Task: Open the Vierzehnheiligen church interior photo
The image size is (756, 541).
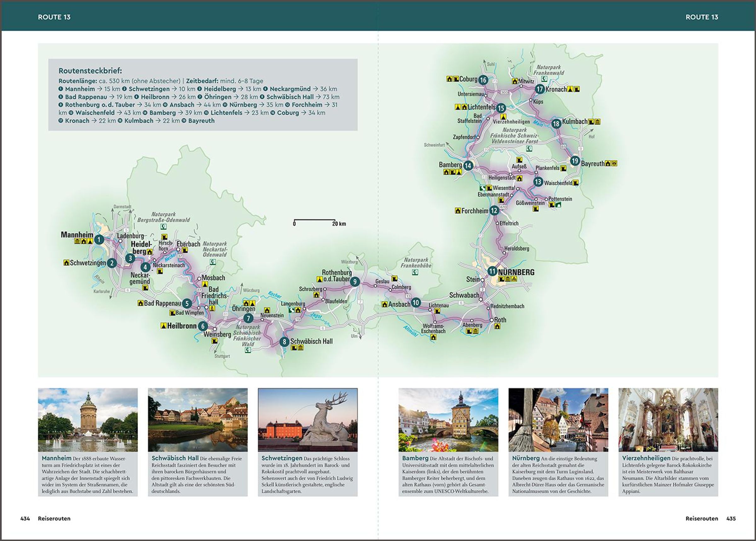Action: [668, 420]
